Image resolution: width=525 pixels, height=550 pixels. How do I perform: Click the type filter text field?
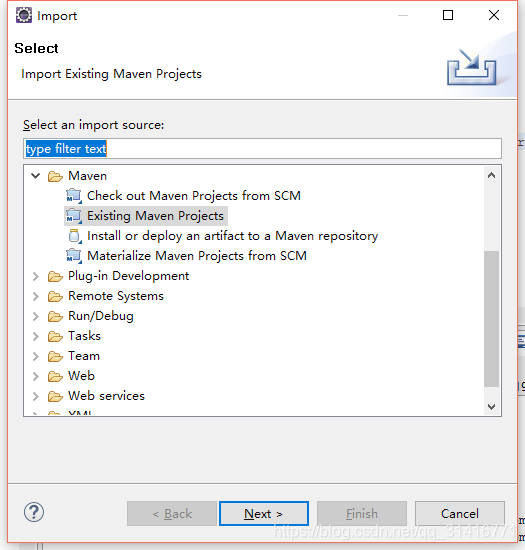[x=262, y=149]
